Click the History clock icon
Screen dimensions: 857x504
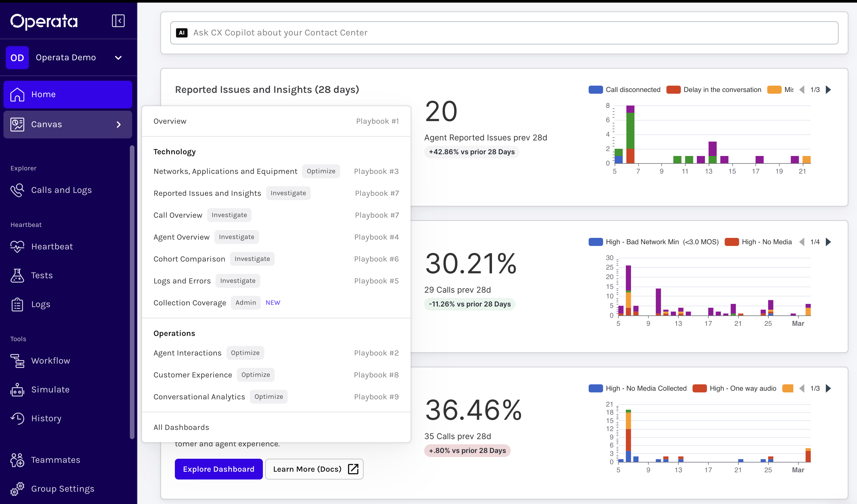click(17, 418)
